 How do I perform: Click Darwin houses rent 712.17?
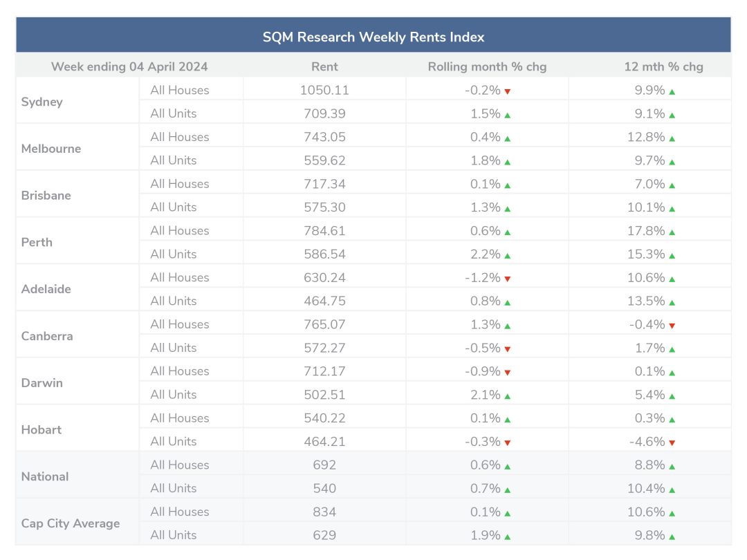pos(324,371)
